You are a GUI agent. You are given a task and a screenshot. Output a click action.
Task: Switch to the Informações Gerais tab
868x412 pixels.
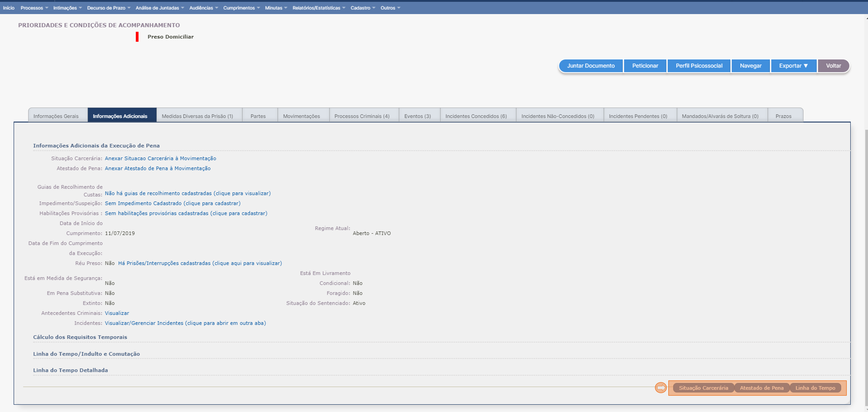(56, 116)
